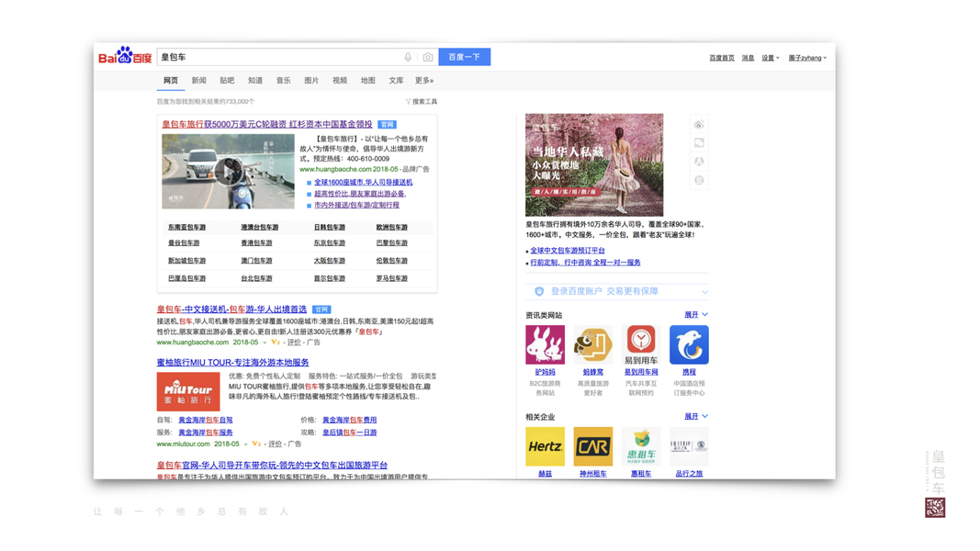
Task: Click the 蚂蜂窝 site icon
Action: tap(593, 345)
